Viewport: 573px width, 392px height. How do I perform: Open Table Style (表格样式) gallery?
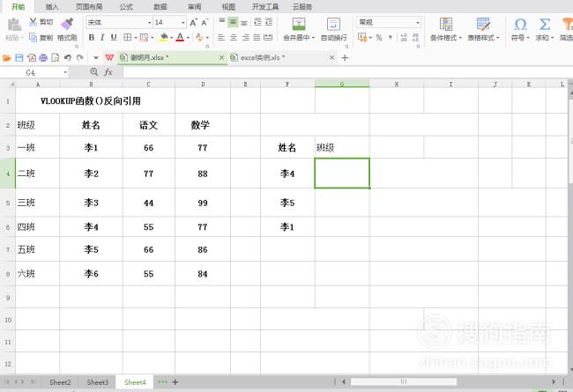[x=483, y=29]
